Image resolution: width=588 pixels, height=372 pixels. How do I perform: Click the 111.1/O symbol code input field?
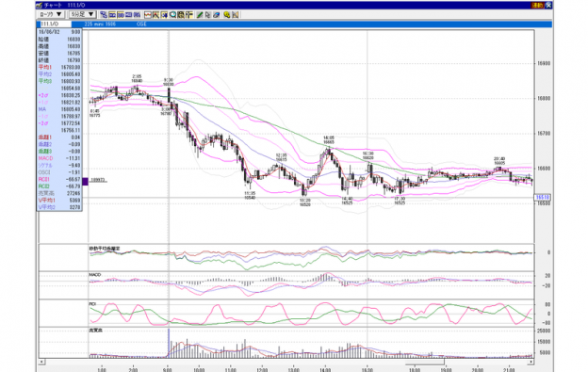(56, 24)
